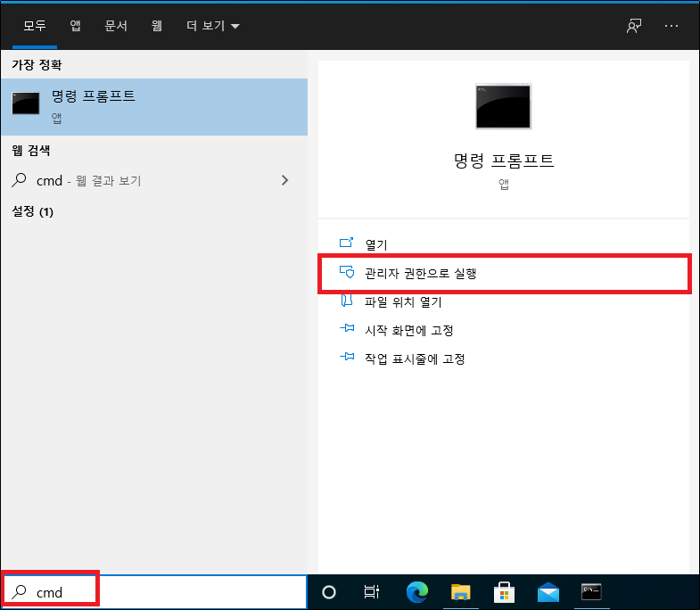Click the 명령 프롬프트 title in preview pane
Image resolution: width=700 pixels, height=610 pixels.
pyautogui.click(x=504, y=161)
